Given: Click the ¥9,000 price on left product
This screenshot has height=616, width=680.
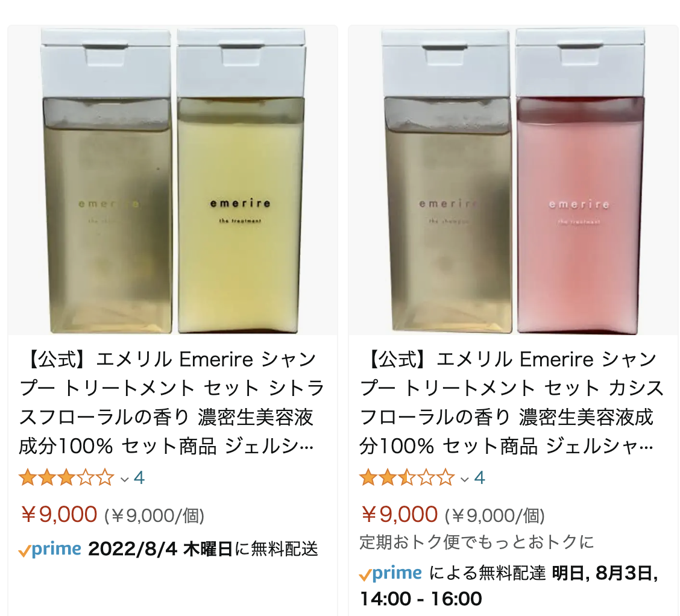Looking at the screenshot, I should (x=59, y=515).
